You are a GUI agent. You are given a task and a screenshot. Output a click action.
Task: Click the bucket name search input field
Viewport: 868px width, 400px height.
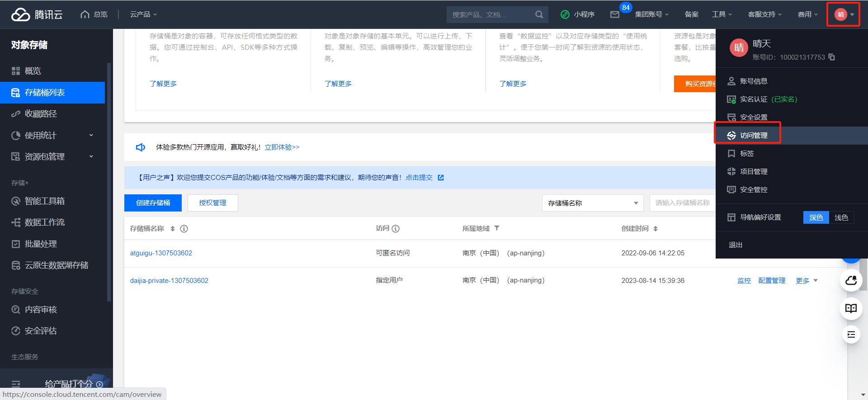tap(682, 203)
